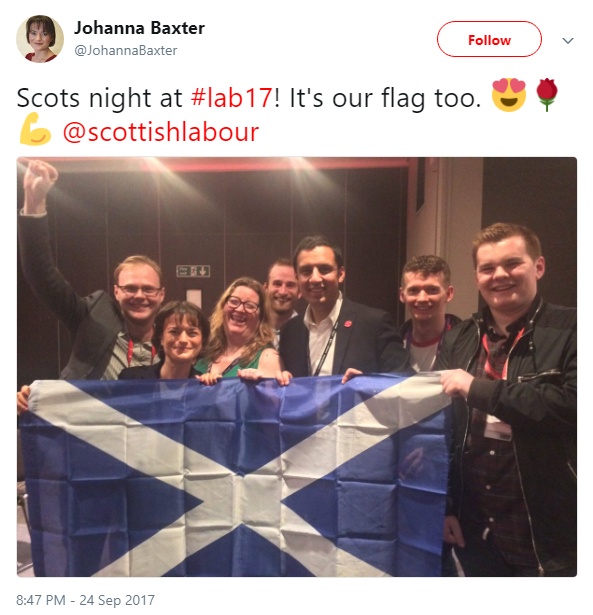This screenshot has height=615, width=593.
Task: Open the @scottishlabour mention
Action: pos(161,132)
